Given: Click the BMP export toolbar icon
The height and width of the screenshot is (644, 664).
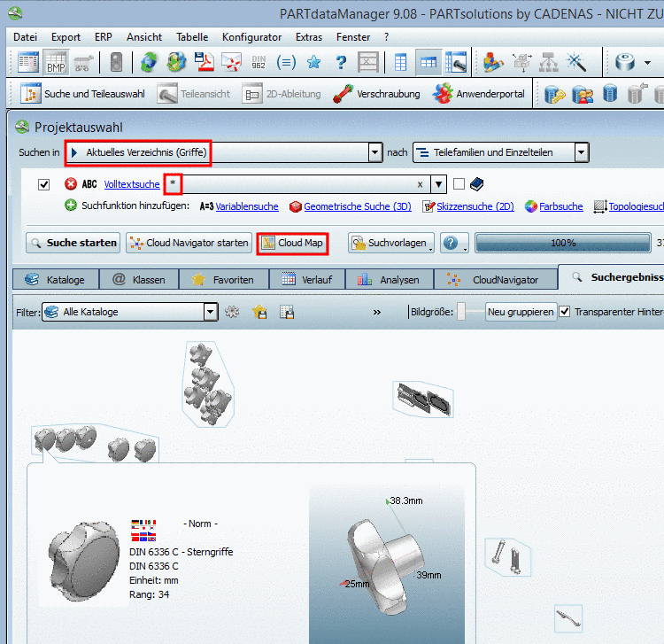Looking at the screenshot, I should pyautogui.click(x=56, y=63).
